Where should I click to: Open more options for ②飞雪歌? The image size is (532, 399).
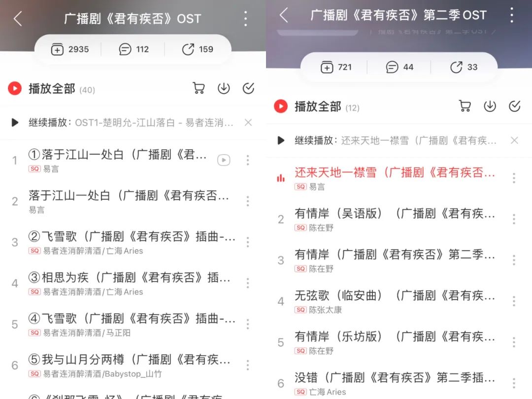(x=248, y=242)
